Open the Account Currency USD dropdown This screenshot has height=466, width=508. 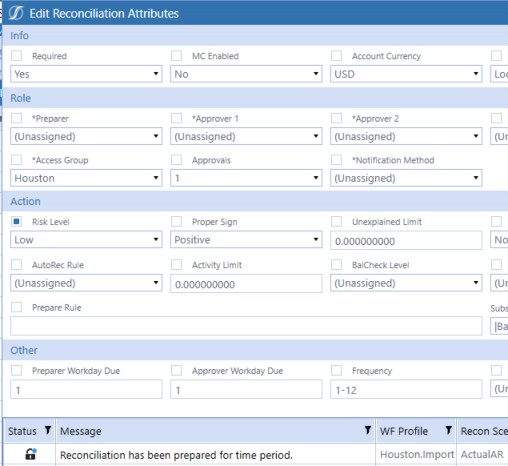[406, 74]
